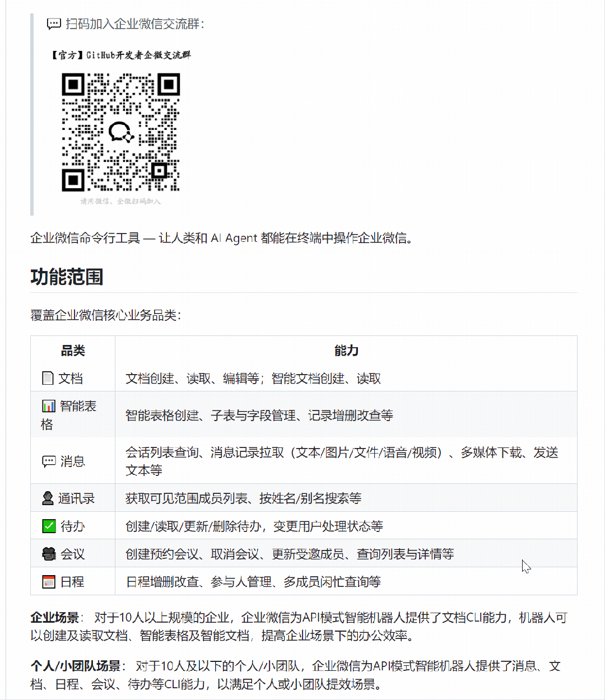The height and width of the screenshot is (700, 605).
Task: Click the bold label 个人/小团队场景
Action: click(x=76, y=666)
